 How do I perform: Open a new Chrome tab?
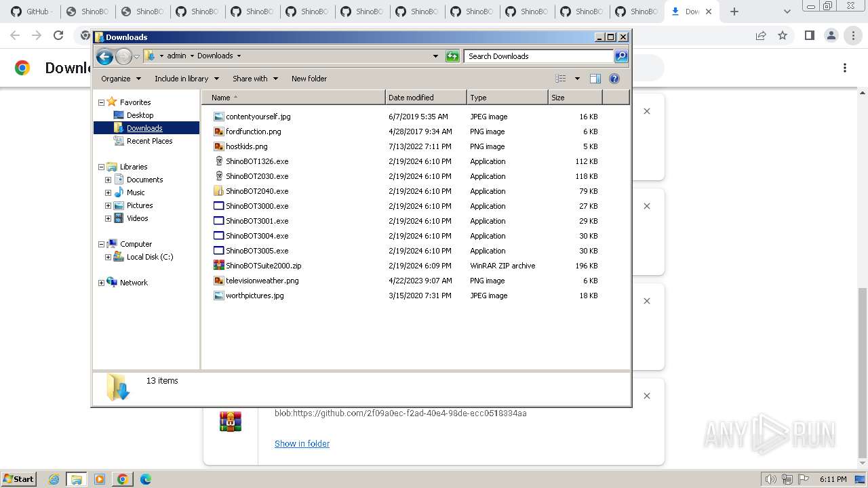pyautogui.click(x=734, y=12)
